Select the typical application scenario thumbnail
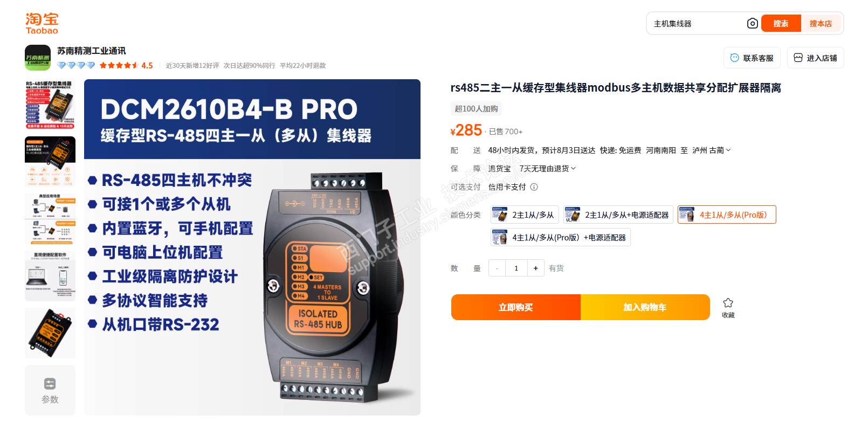Image resolution: width=868 pixels, height=422 pixels. [x=50, y=219]
